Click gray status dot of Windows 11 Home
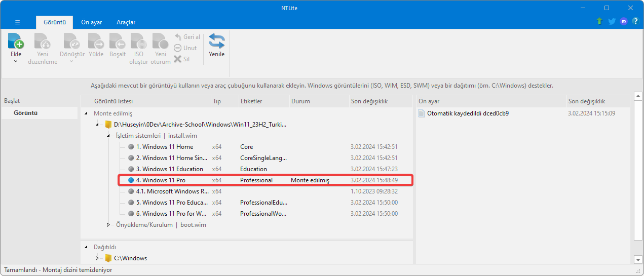644x276 pixels. click(x=131, y=147)
